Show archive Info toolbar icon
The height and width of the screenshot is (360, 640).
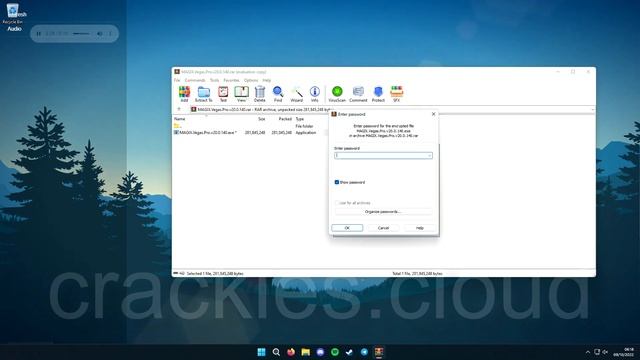[314, 94]
